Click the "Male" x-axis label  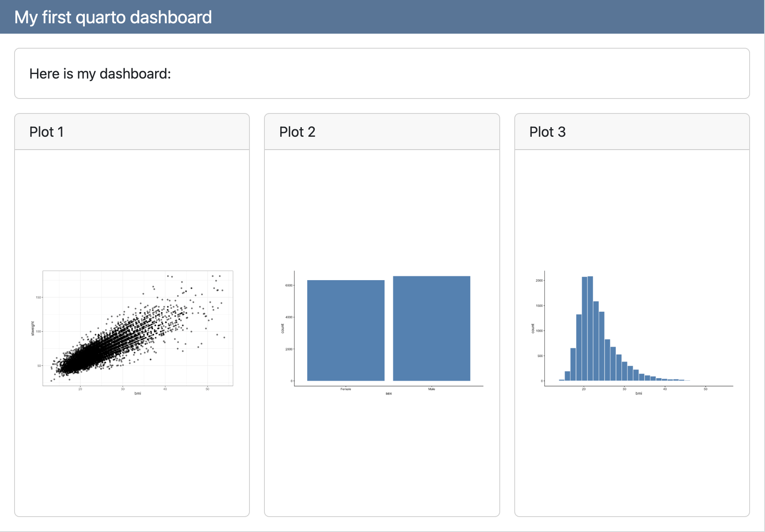(432, 389)
